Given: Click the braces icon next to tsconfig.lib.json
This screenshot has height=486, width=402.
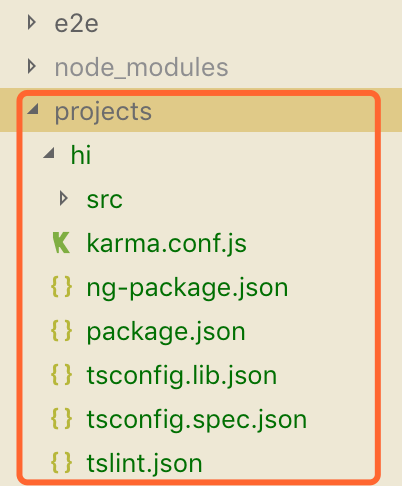Looking at the screenshot, I should [61, 375].
